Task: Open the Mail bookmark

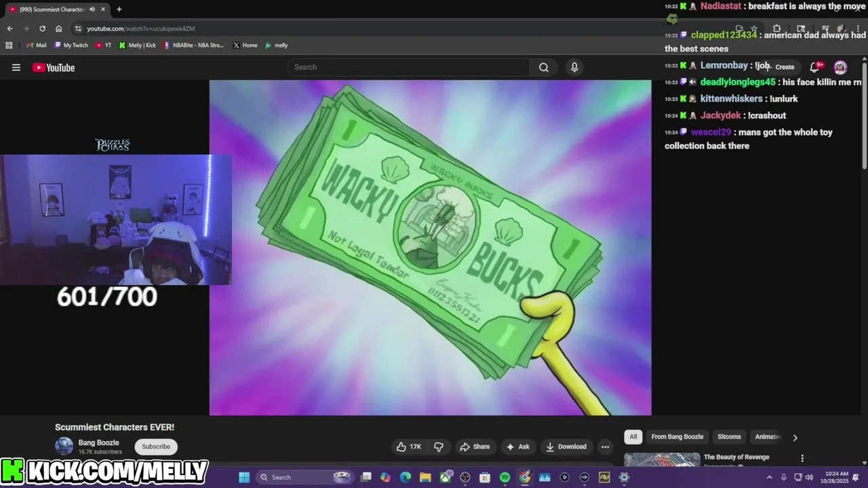Action: coord(36,45)
